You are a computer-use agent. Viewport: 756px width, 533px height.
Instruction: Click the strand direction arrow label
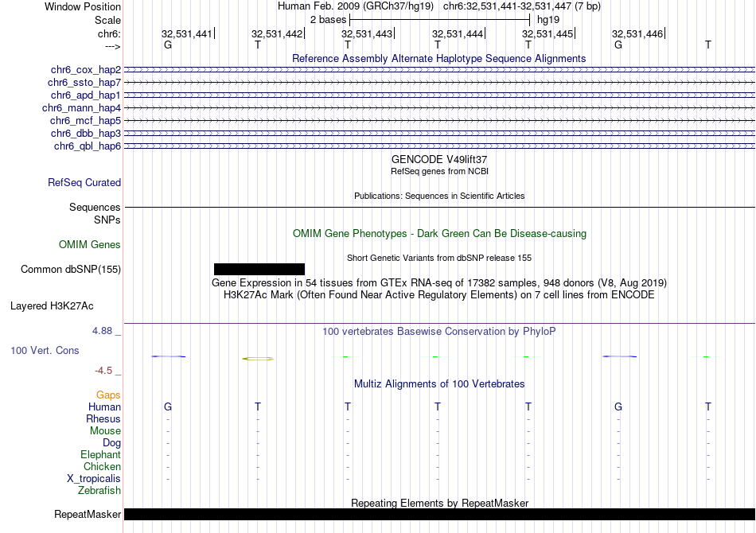click(x=113, y=47)
